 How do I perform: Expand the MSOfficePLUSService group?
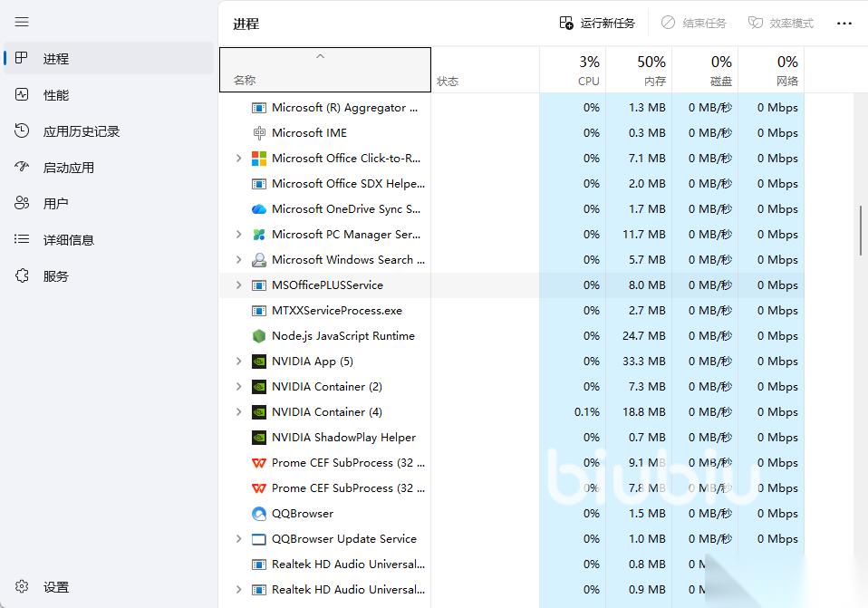pos(238,285)
